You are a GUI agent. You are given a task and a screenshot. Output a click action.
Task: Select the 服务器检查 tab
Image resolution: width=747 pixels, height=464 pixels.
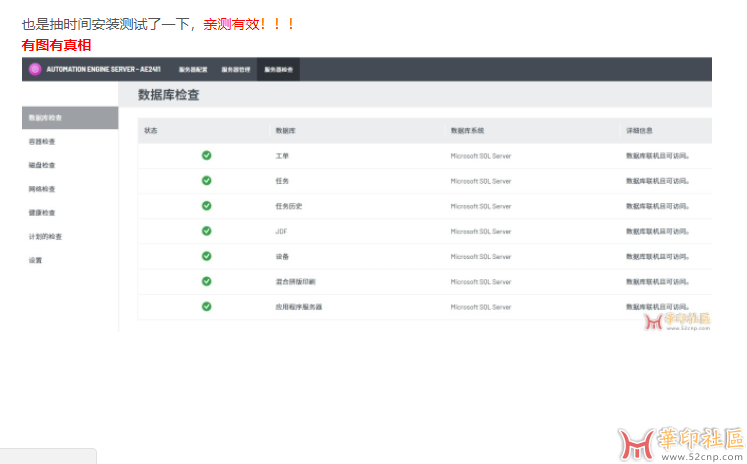[x=279, y=70]
